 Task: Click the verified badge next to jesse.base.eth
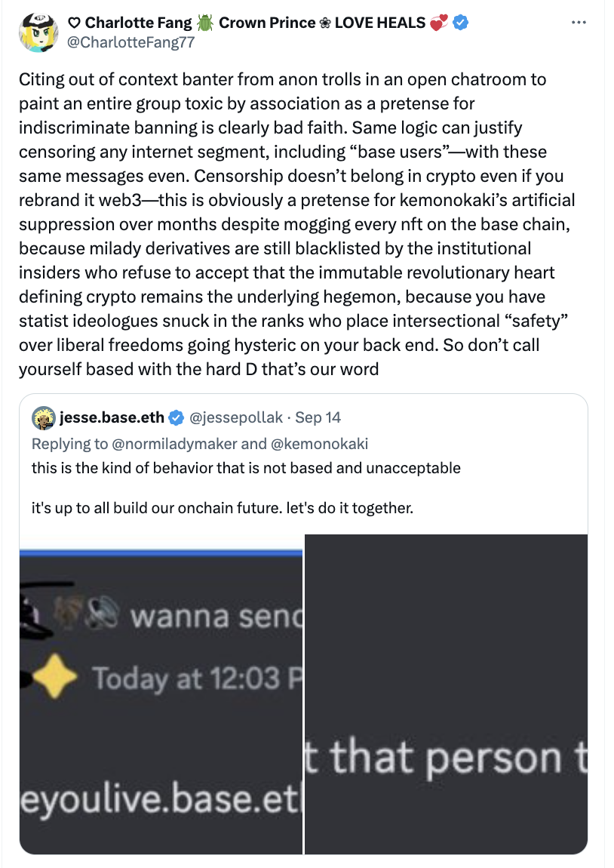(176, 417)
